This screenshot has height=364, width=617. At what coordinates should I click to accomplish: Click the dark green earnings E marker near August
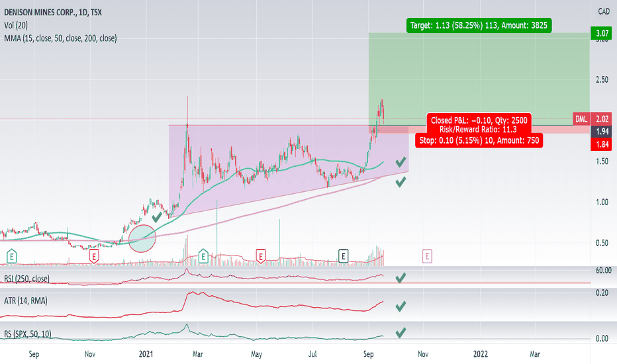[x=343, y=256]
